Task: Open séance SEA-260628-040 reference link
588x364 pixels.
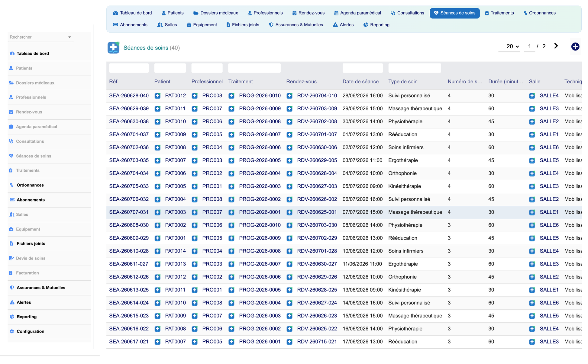Action: pos(129,96)
